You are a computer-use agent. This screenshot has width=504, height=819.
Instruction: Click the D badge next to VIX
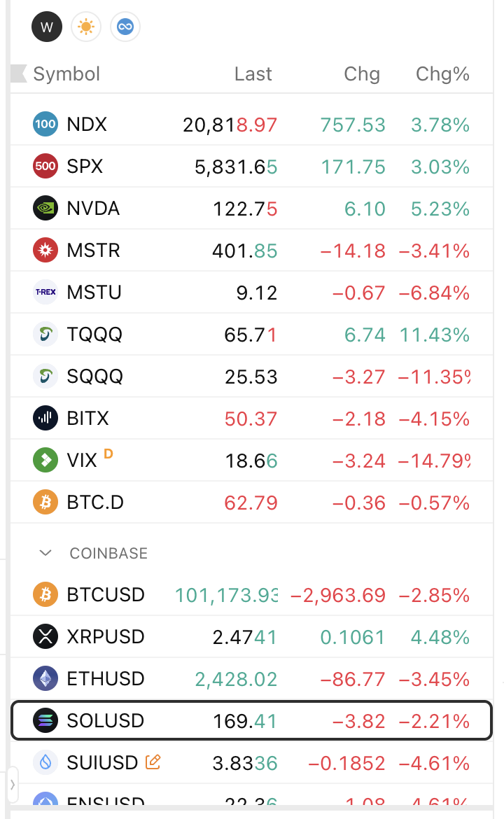[108, 454]
